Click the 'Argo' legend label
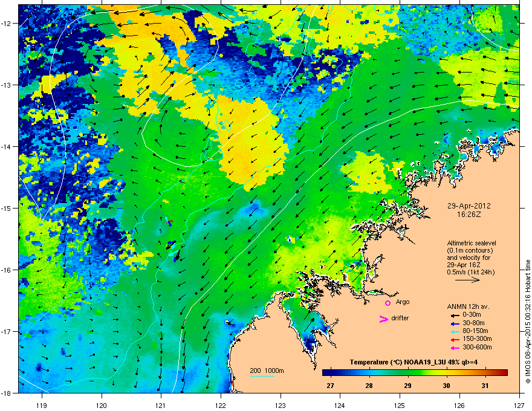This screenshot has height=411, width=532. 403,302
